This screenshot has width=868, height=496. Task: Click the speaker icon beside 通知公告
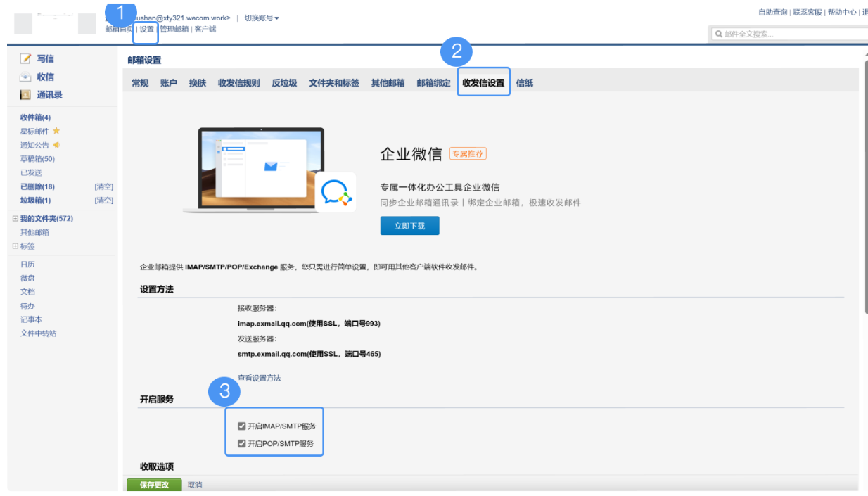point(55,145)
